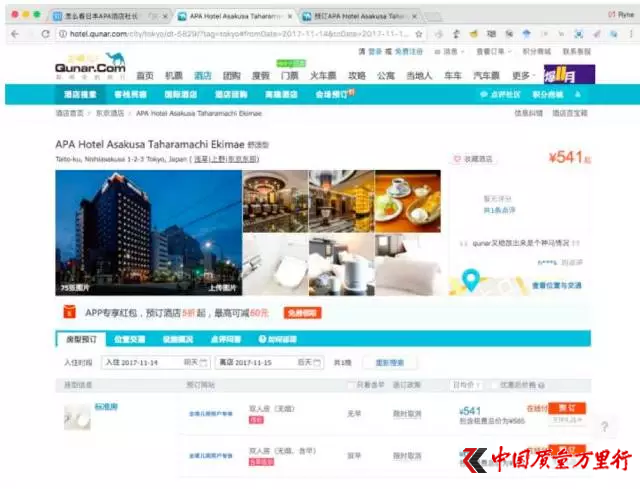The height and width of the screenshot is (489, 640).
Task: Click the purple November promo banner
Action: (x=569, y=74)
